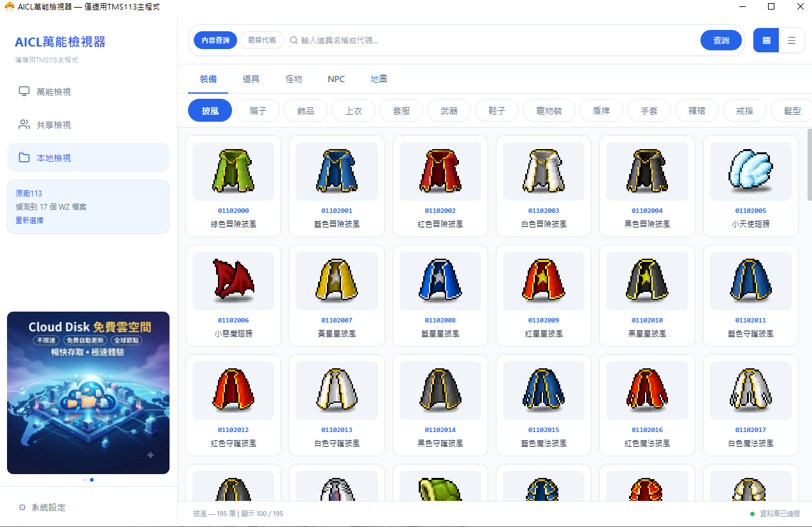Click the item list vertical scrollbar
This screenshot has height=527, width=812.
coord(809,164)
